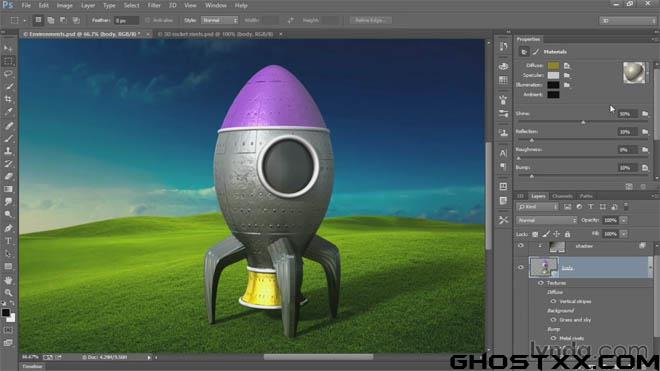Select the Zoom tool in toolbar
Viewport: 660px width, 371px height.
(8, 292)
